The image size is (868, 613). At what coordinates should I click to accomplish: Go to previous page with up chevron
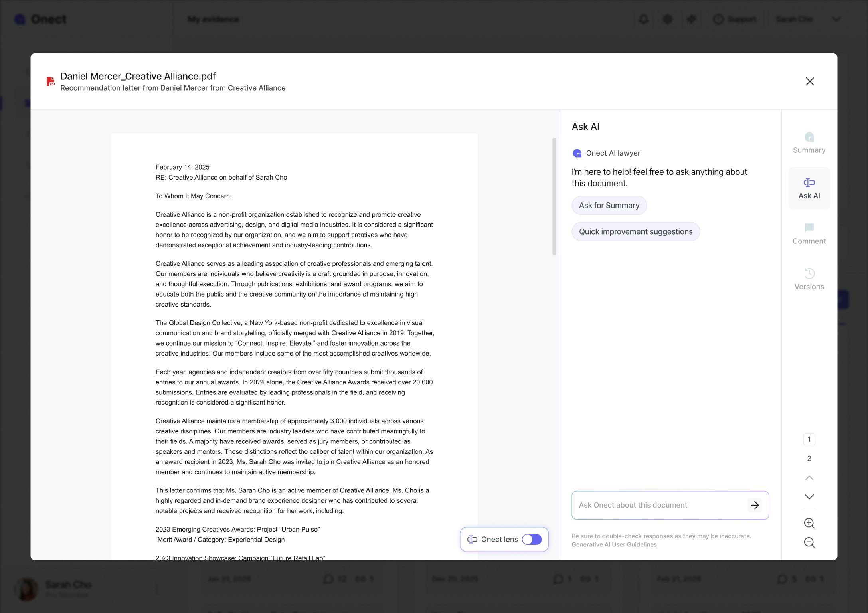(809, 478)
